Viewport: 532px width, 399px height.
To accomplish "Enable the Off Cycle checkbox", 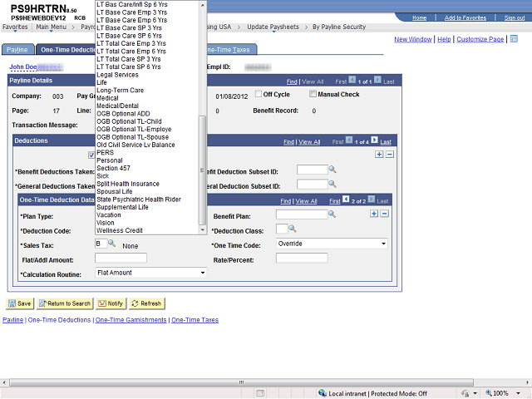I will point(259,94).
